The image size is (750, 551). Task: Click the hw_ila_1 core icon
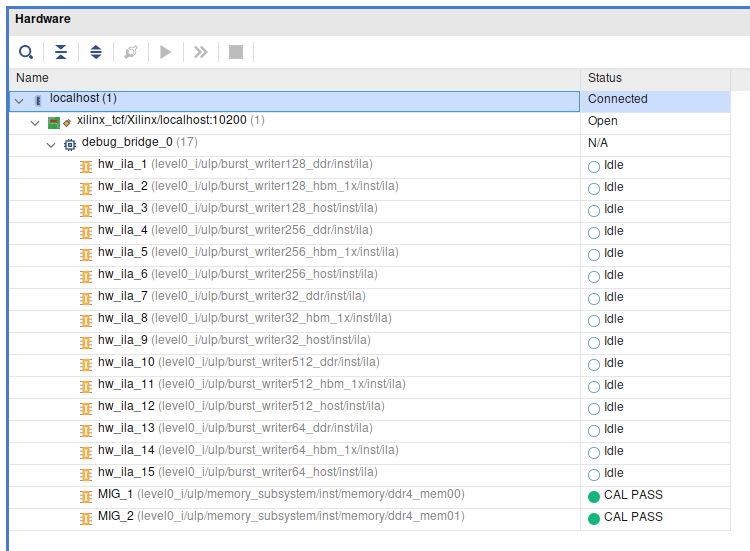(86, 167)
